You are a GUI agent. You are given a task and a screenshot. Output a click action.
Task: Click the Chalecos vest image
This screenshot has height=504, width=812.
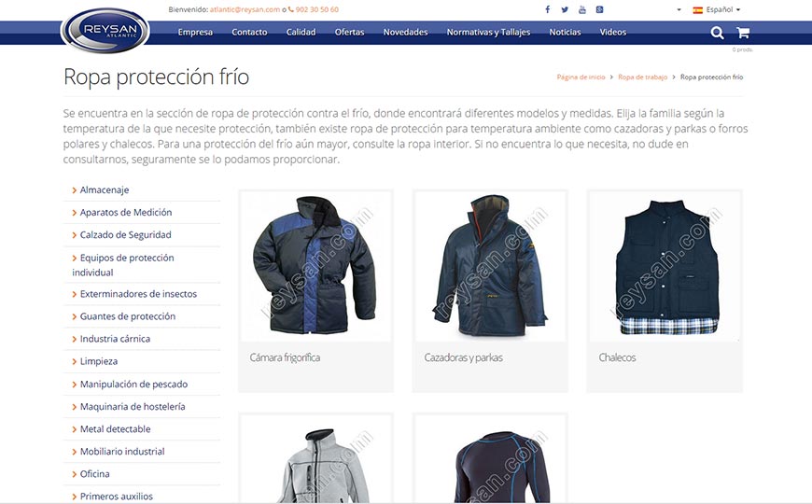(665, 266)
